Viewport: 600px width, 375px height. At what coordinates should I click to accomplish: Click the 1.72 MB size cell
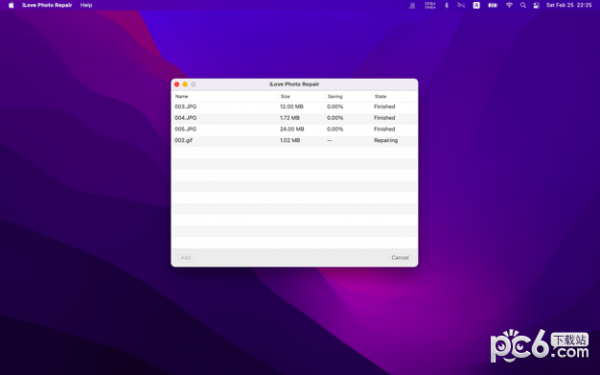(290, 118)
